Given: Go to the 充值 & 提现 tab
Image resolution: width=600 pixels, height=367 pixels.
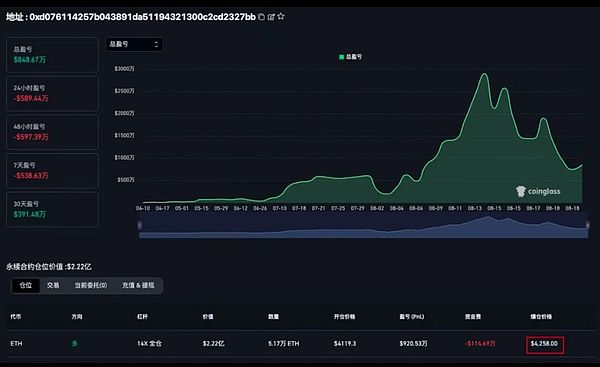Looking at the screenshot, I should pyautogui.click(x=138, y=285).
